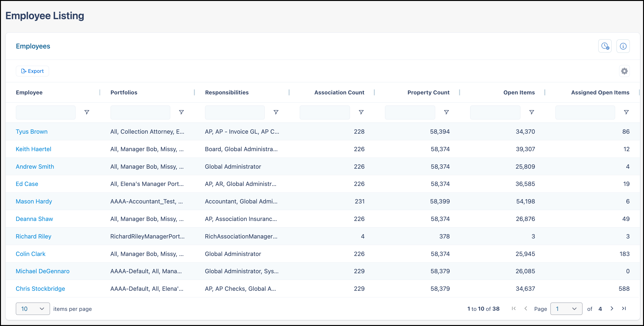Sort by Property Count column header

(x=429, y=93)
